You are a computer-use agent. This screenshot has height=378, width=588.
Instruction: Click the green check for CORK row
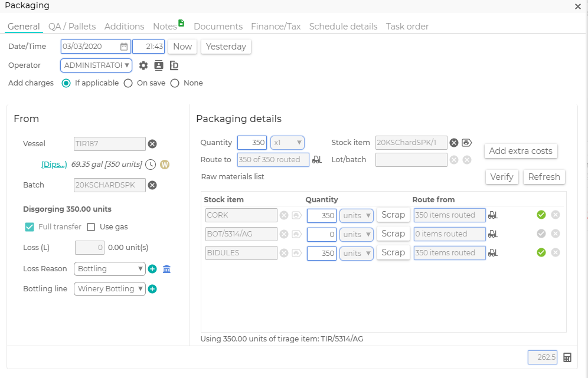click(x=541, y=215)
